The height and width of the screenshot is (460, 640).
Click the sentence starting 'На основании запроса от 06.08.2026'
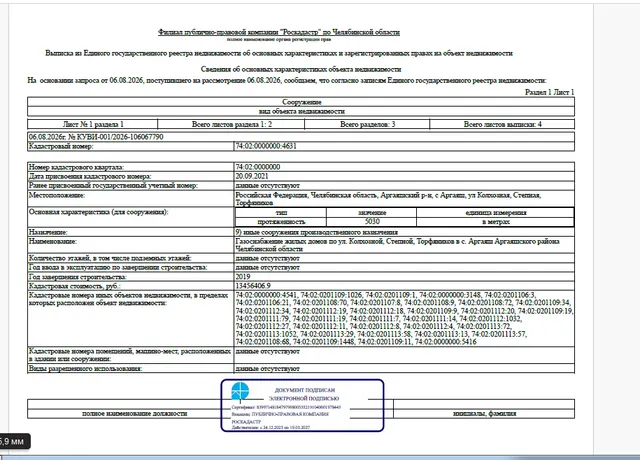coord(287,80)
